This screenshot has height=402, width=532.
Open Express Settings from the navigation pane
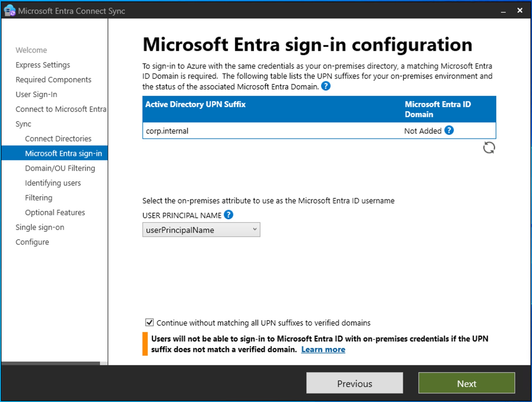pyautogui.click(x=43, y=65)
